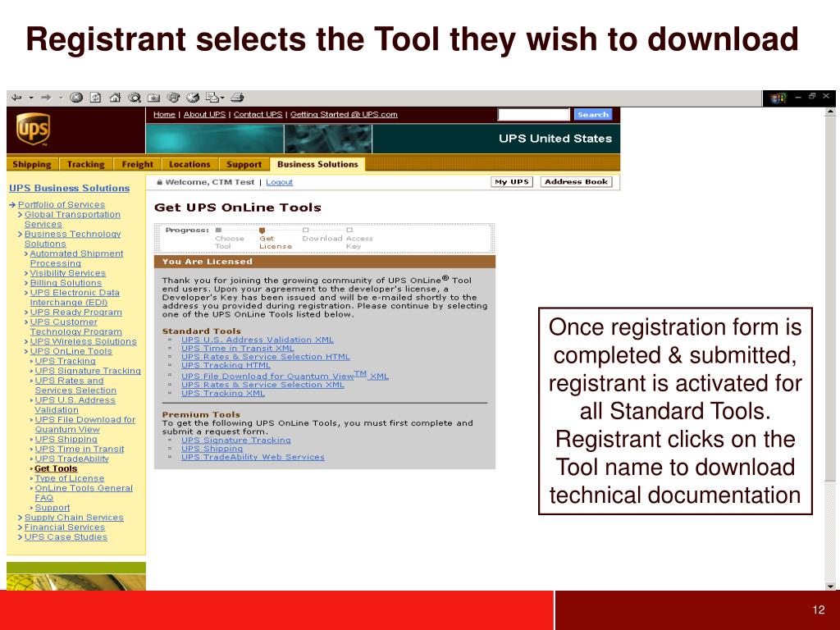Select Get Tools in the sidebar
The height and width of the screenshot is (630, 840).
click(56, 468)
